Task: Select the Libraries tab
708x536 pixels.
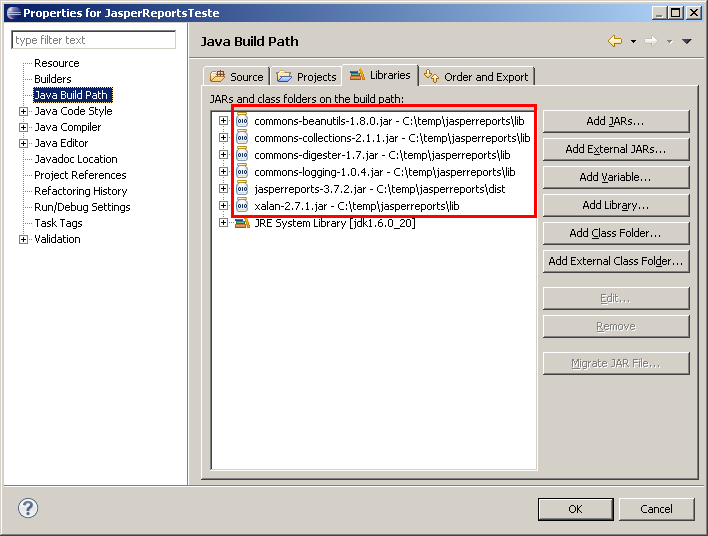Action: (380, 75)
